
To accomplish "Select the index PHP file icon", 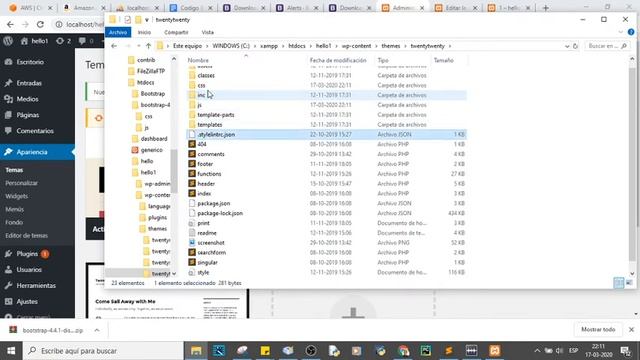I will 192,193.
